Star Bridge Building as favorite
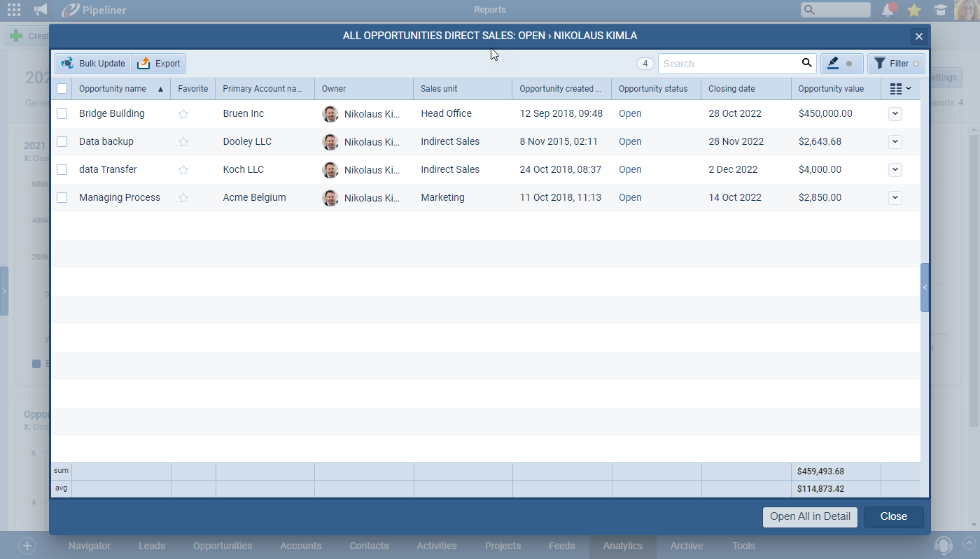This screenshot has height=559, width=980. click(183, 114)
